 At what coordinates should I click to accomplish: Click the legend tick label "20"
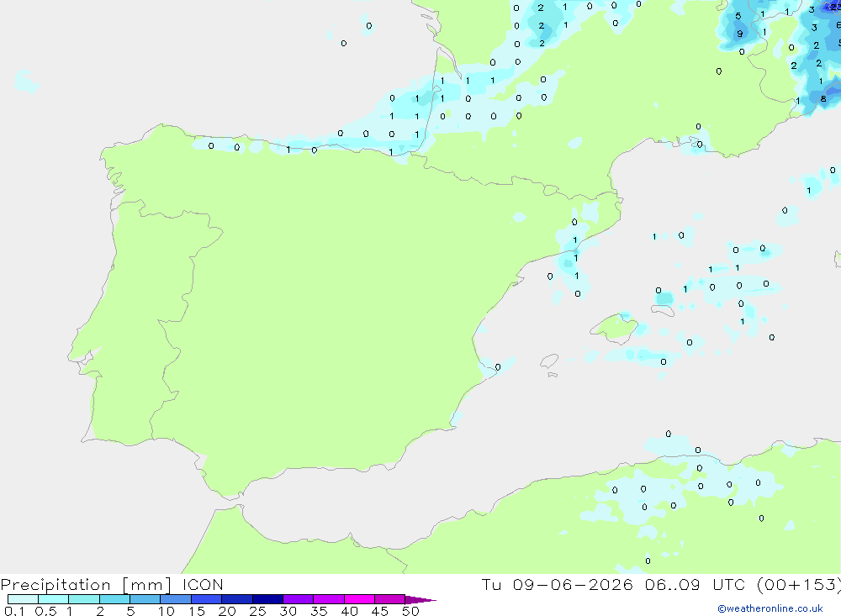[227, 611]
